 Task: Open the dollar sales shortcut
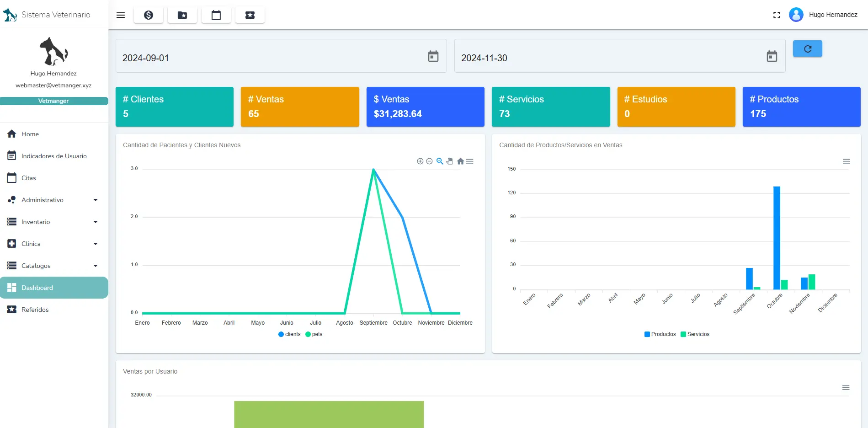pyautogui.click(x=149, y=15)
